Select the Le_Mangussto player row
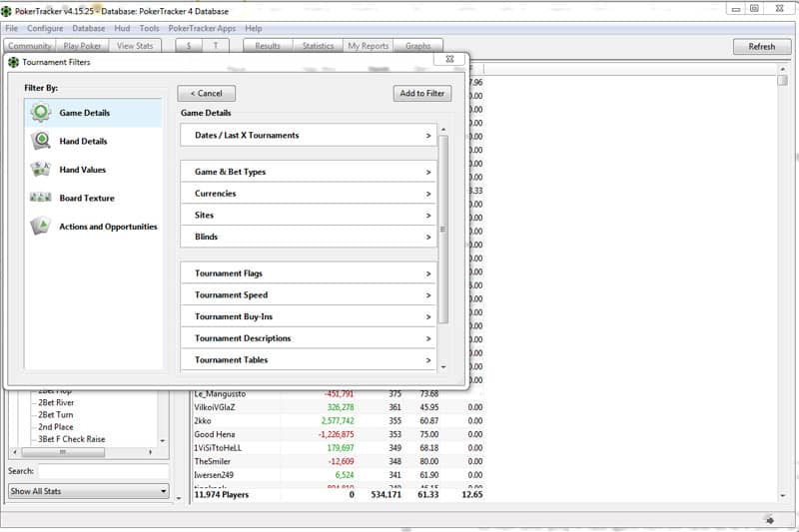The image size is (799, 532). (339, 394)
